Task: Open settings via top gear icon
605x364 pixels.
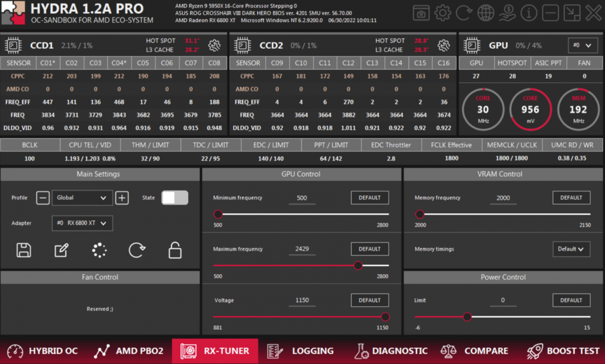Action: [443, 13]
